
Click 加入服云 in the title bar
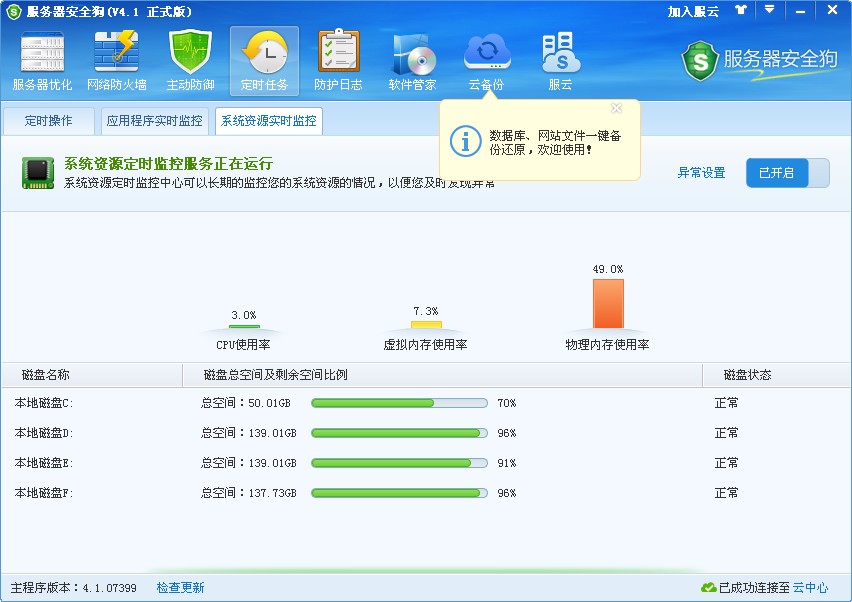[x=693, y=11]
